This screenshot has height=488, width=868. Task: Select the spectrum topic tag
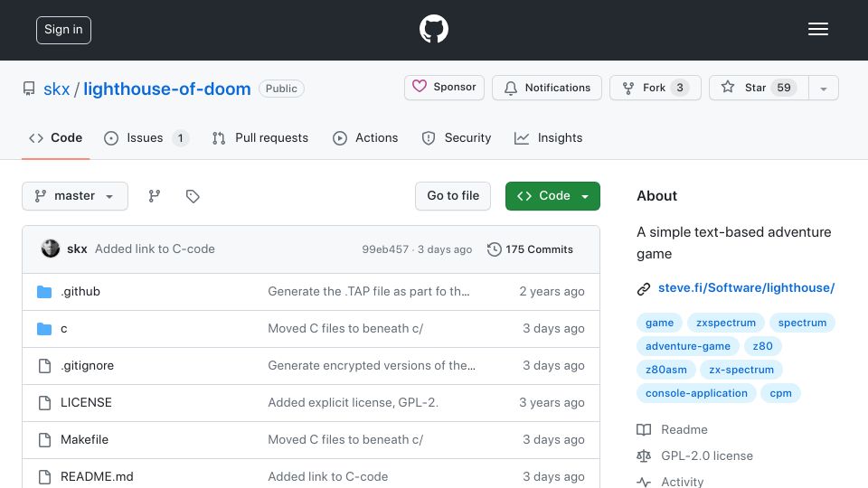click(802, 323)
